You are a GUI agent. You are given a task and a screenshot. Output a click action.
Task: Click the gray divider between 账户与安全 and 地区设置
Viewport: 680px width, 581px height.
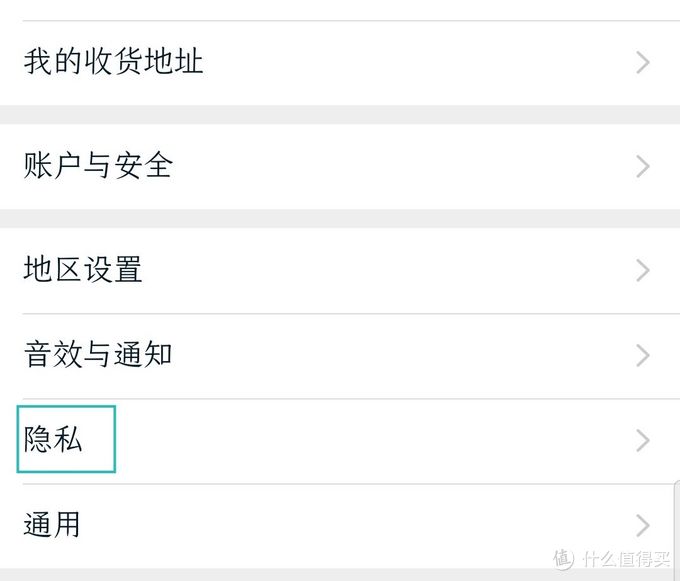(x=340, y=218)
